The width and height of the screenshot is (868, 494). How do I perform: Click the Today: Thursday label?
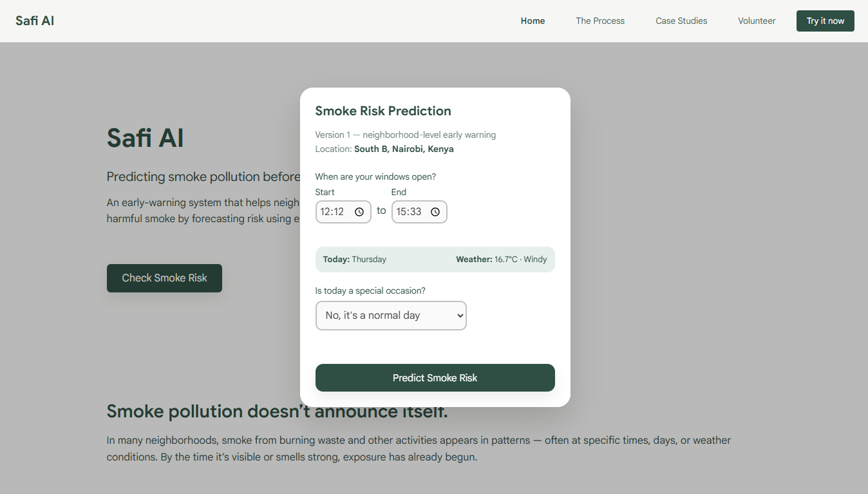pyautogui.click(x=355, y=260)
